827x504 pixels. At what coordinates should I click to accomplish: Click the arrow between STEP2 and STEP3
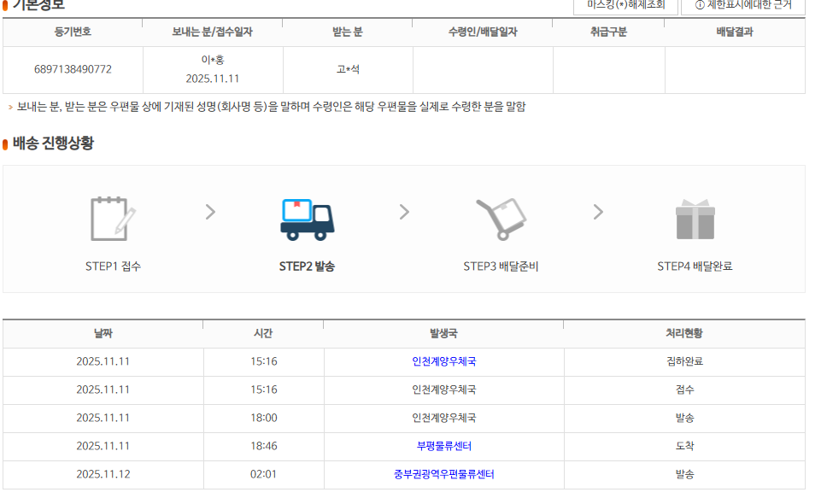(x=404, y=212)
